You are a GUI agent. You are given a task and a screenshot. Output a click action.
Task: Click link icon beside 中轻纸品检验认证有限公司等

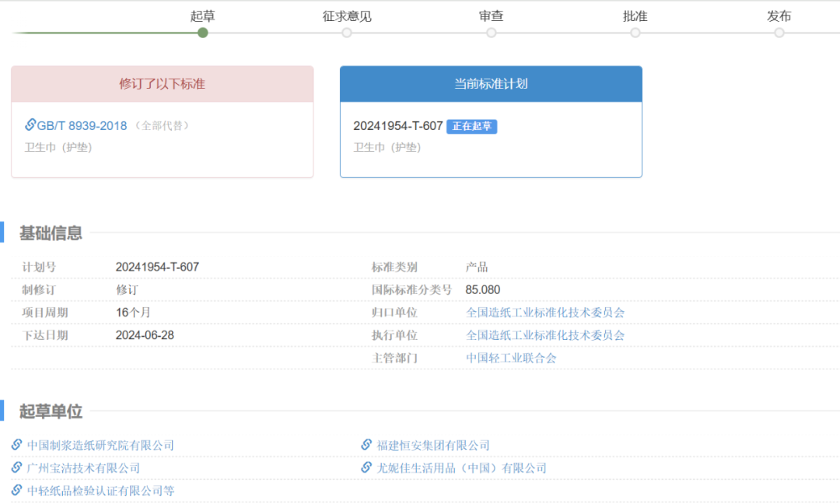[x=16, y=490]
